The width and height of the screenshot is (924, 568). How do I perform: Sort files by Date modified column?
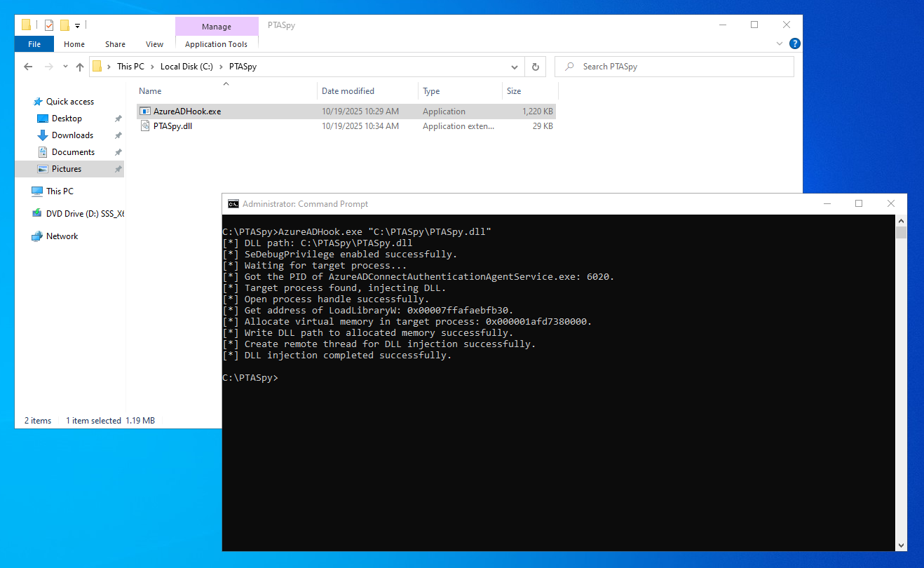(348, 91)
